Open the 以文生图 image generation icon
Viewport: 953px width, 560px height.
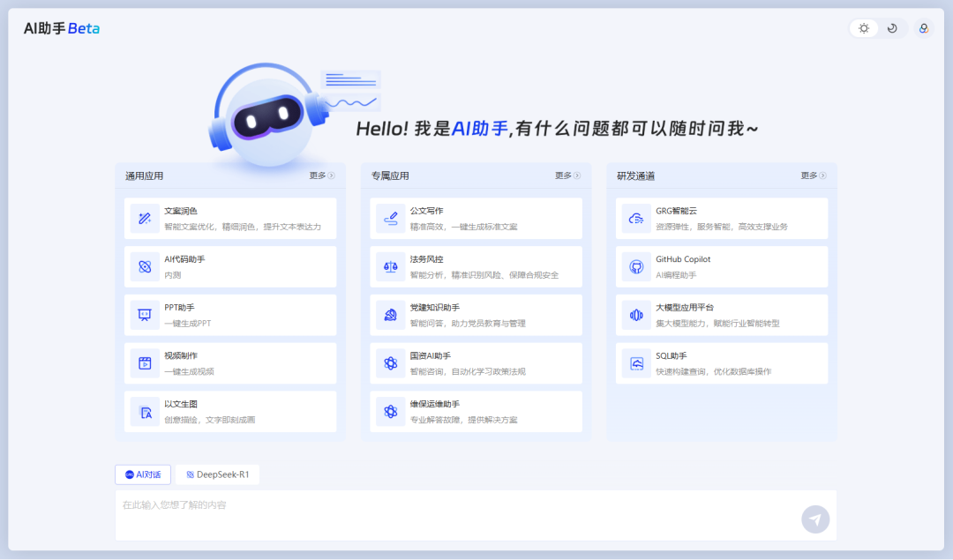tap(145, 411)
